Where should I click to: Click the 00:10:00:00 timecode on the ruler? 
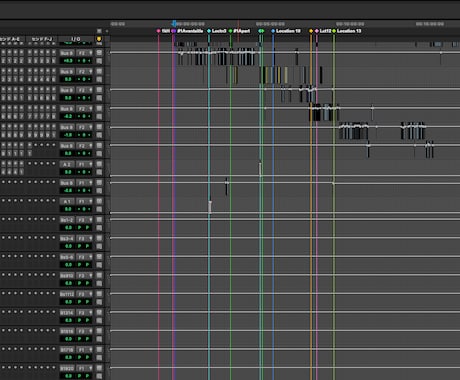pos(350,24)
